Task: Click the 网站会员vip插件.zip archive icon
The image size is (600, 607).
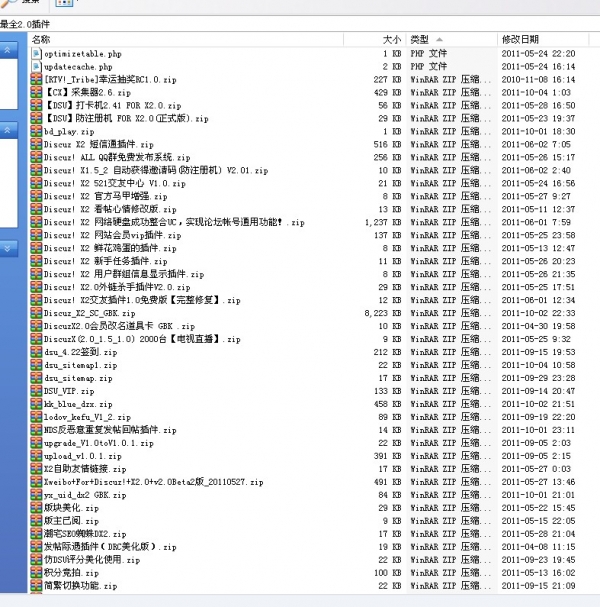Action: click(36, 235)
